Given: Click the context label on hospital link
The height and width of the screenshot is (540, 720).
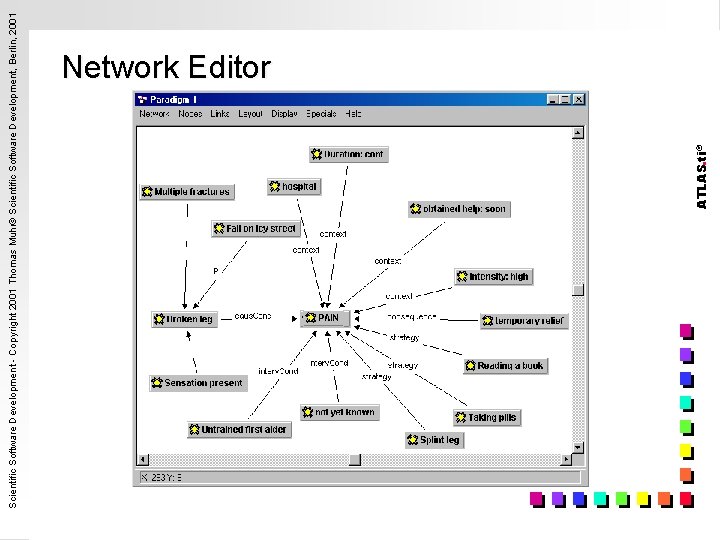Looking at the screenshot, I should pos(306,250).
